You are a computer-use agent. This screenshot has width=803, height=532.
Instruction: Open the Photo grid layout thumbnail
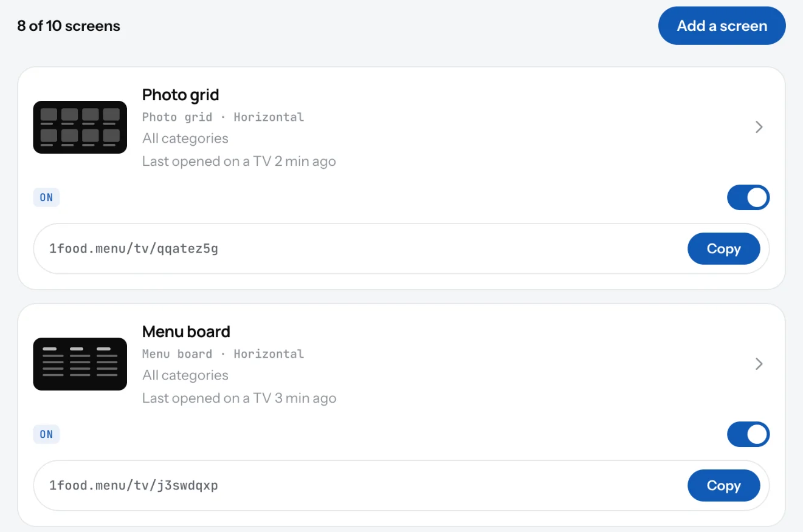pos(80,127)
